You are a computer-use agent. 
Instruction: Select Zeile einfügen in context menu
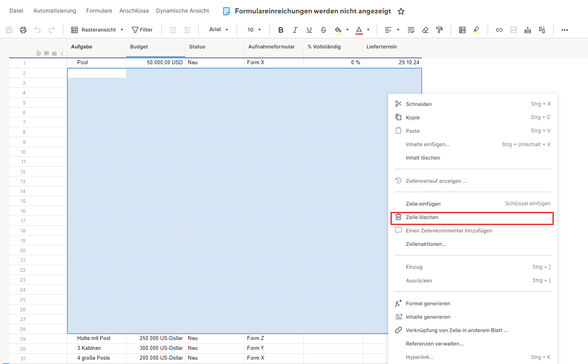(x=473, y=204)
